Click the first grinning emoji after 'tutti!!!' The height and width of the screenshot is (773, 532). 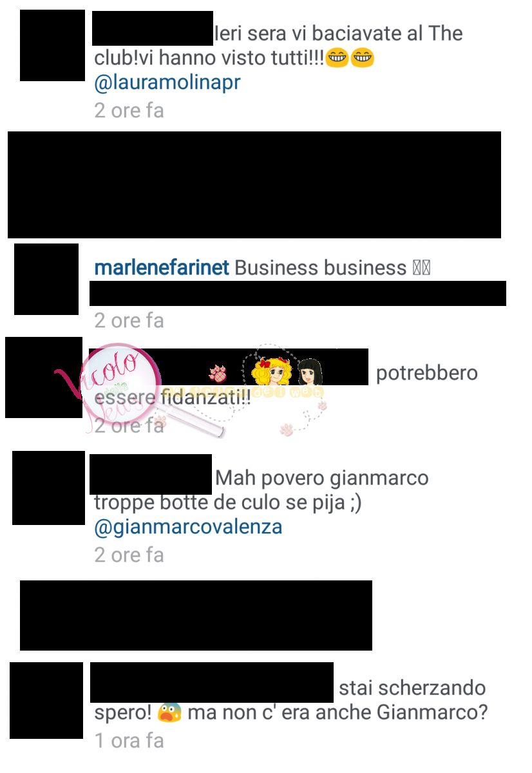click(337, 59)
